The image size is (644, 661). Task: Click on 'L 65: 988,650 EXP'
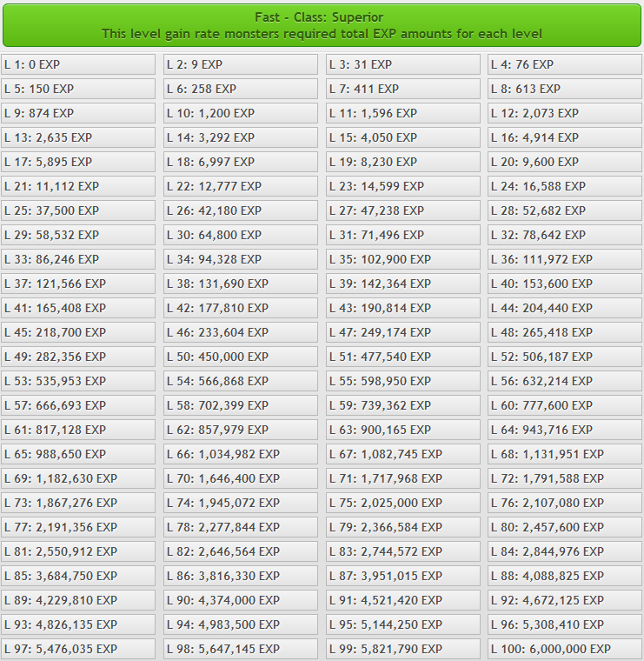[78, 454]
